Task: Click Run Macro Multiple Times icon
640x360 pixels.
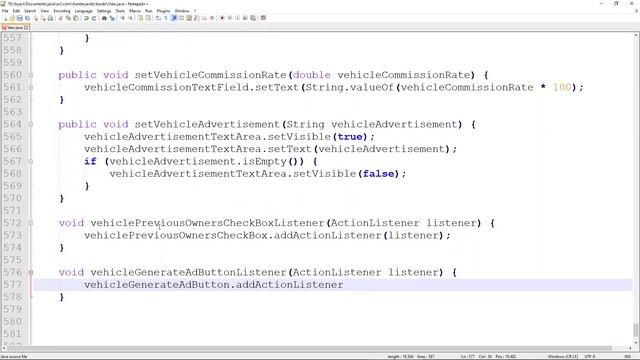Action: 245,18
